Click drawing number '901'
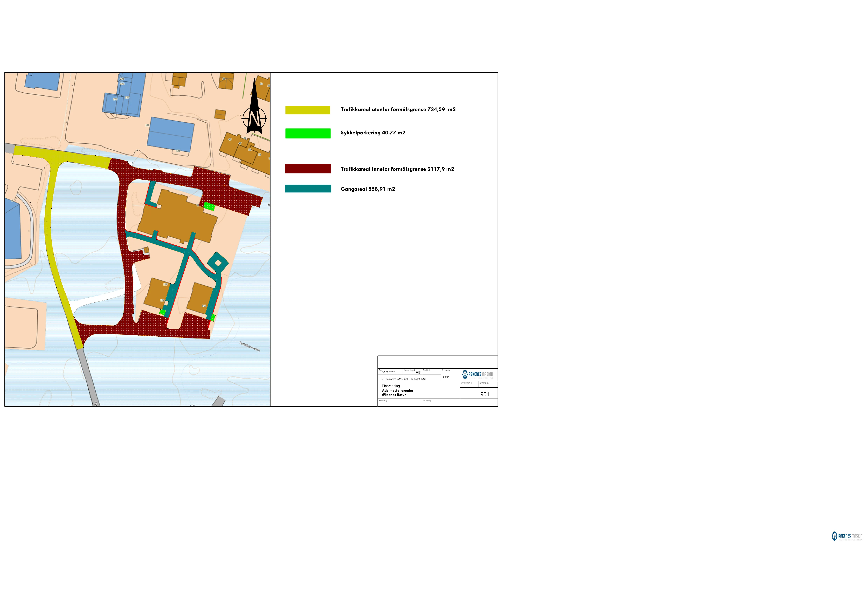 coord(485,394)
